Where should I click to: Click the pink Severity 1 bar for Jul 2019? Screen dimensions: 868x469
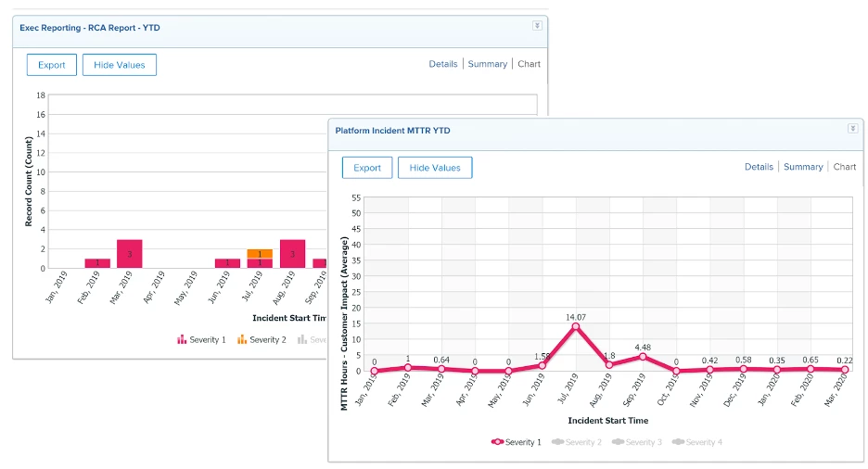coord(260,263)
